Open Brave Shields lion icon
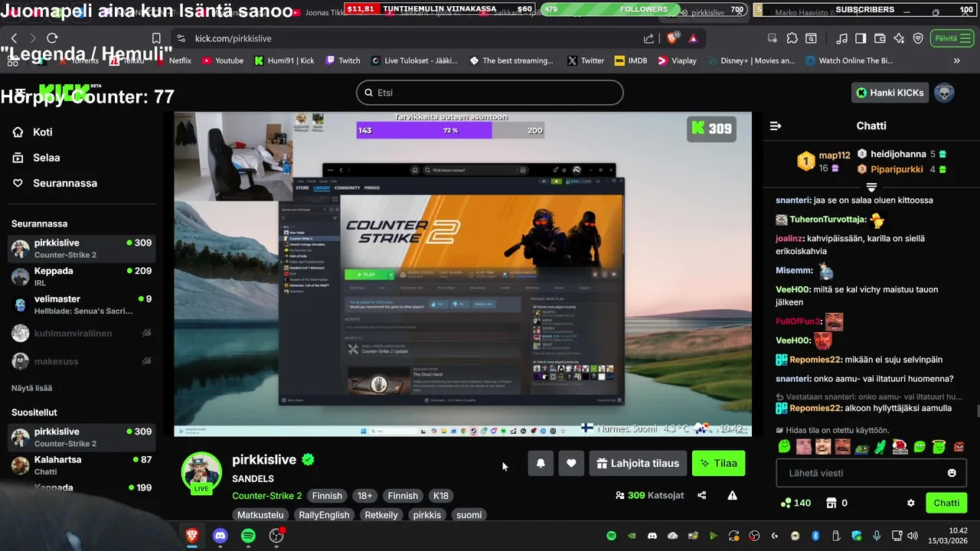This screenshot has height=551, width=980. 673,38
